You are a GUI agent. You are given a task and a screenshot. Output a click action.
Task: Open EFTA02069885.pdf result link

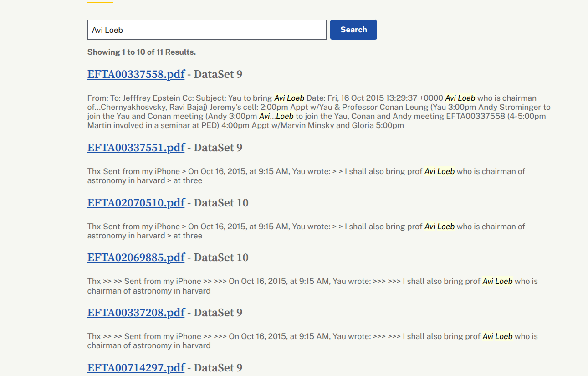tap(136, 258)
